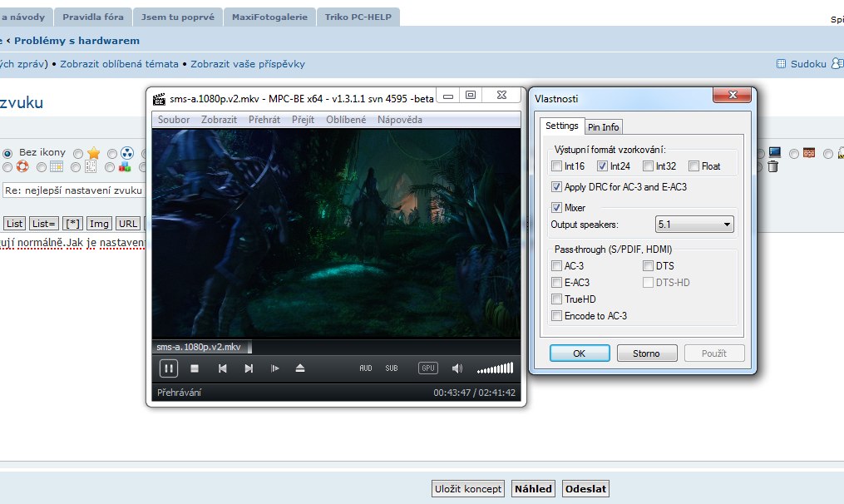Switch to the Pin Info tab
Screen dimensions: 844x504
604,127
